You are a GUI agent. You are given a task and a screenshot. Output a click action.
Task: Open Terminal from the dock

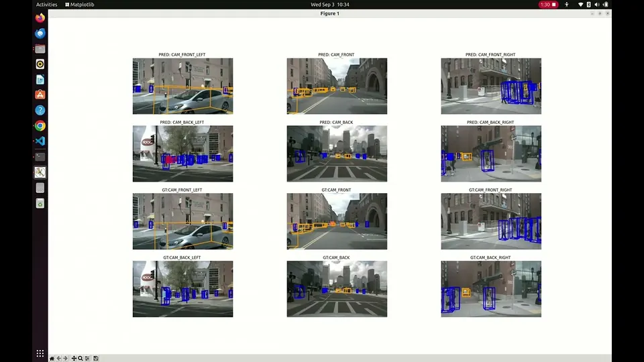[40, 157]
